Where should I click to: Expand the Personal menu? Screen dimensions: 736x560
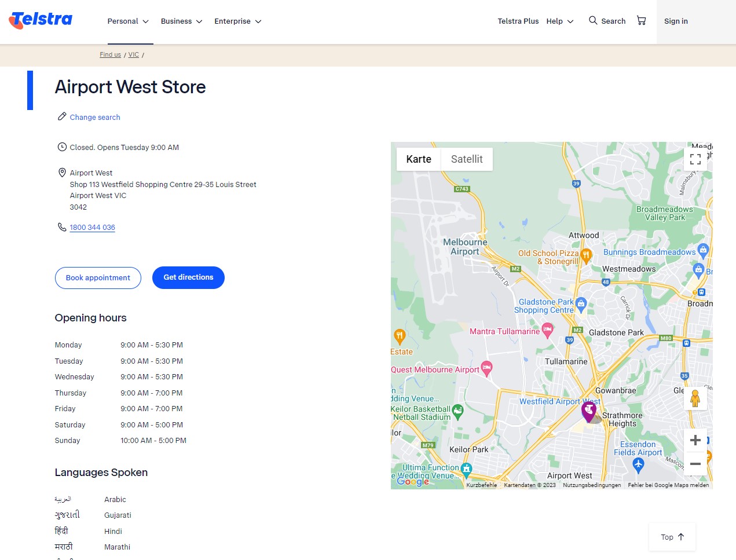point(128,21)
